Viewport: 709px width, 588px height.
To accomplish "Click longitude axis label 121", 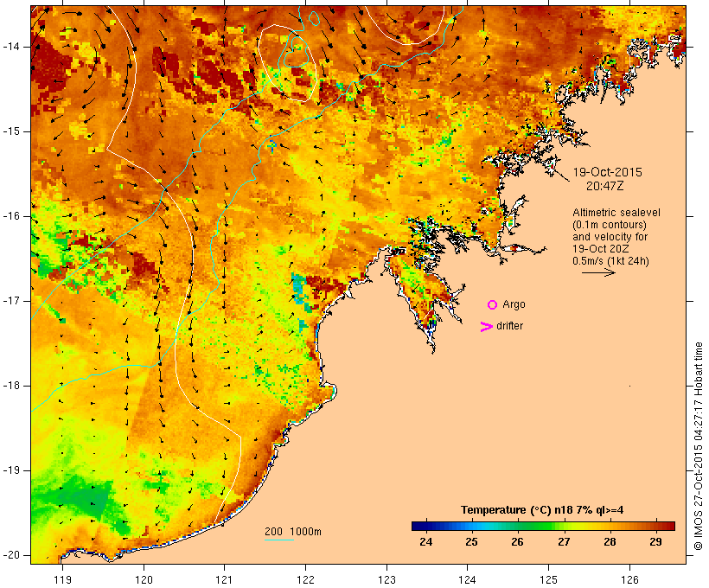I will [224, 579].
